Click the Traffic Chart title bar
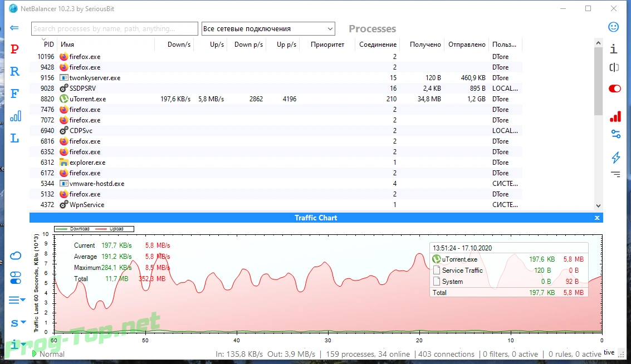The height and width of the screenshot is (364, 631). (x=316, y=218)
